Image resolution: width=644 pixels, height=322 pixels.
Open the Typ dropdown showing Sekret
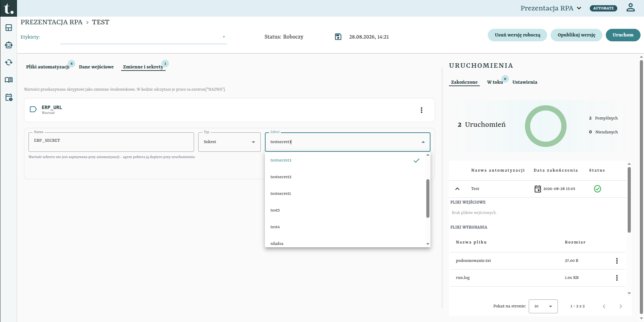[x=229, y=142]
